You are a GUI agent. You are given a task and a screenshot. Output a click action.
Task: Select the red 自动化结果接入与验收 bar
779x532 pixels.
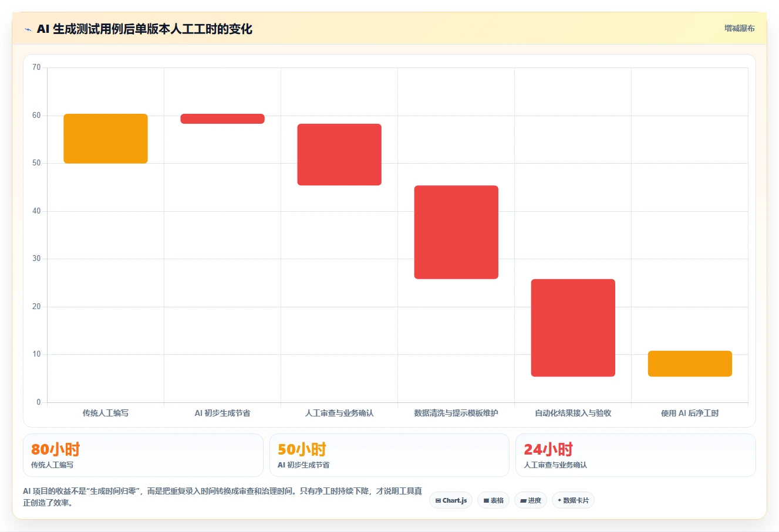pos(573,328)
